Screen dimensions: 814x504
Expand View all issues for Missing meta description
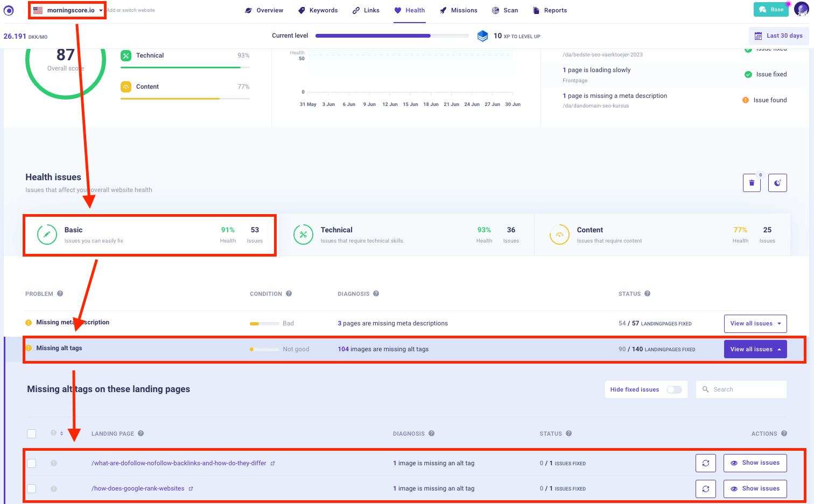tap(755, 323)
